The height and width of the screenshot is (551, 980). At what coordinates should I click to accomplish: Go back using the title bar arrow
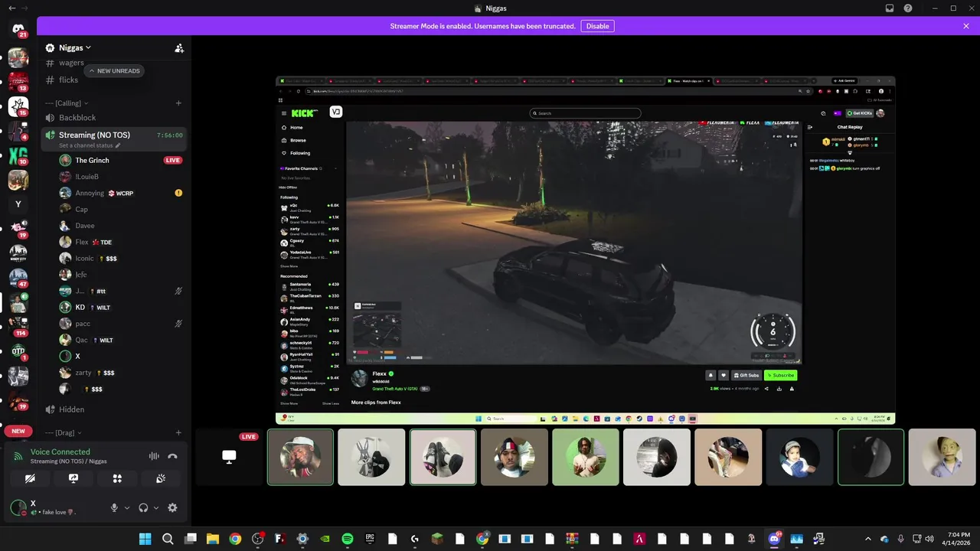(11, 8)
